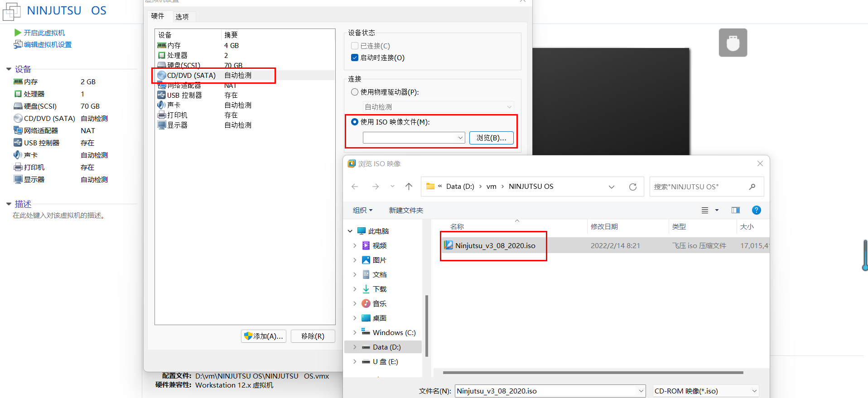Click Edit virtual machine settings link

tap(48, 44)
